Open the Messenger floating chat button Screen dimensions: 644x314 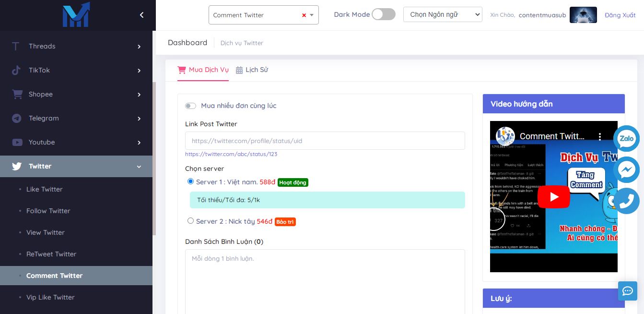[x=627, y=169]
